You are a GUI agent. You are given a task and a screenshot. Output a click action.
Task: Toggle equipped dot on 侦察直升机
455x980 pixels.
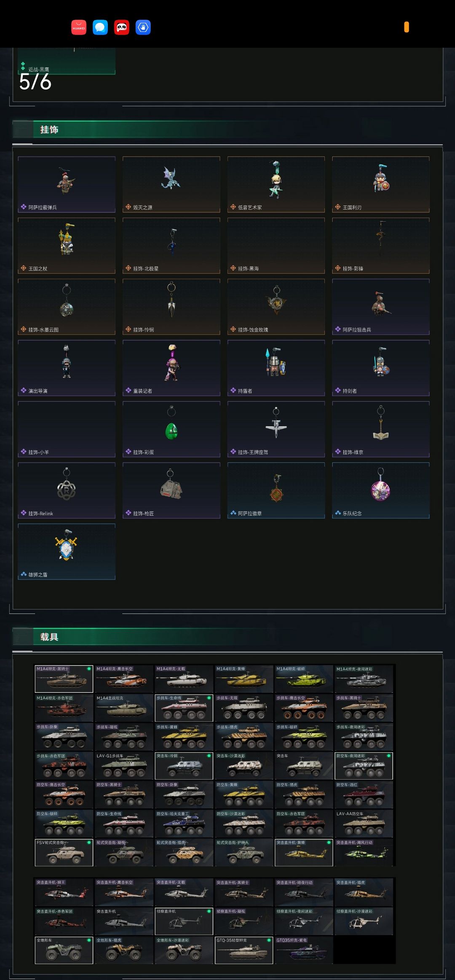[x=209, y=911]
